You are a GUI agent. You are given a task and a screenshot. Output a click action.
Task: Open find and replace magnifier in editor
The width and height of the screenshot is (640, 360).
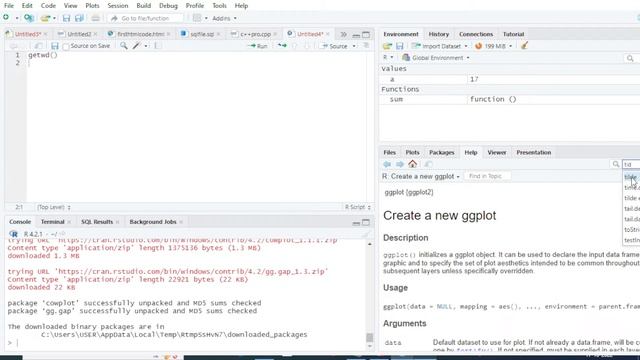point(124,46)
